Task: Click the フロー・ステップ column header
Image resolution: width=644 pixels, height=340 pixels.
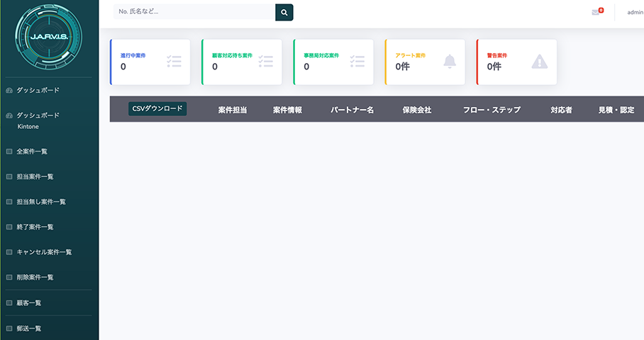Action: click(x=492, y=110)
